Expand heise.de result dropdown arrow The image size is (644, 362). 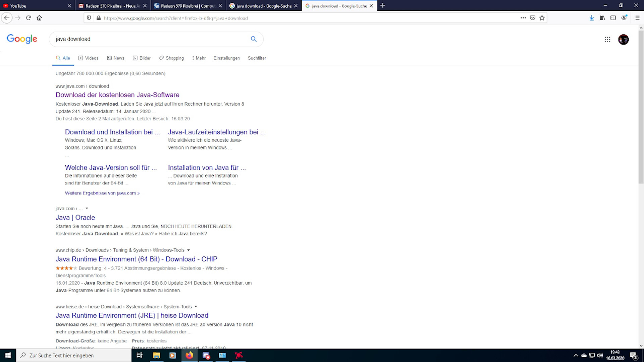point(196,306)
